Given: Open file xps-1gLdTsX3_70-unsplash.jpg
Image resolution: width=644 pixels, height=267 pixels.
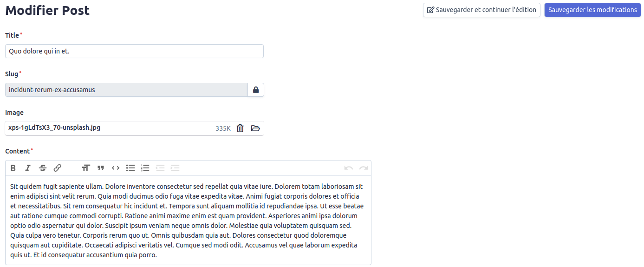Looking at the screenshot, I should (x=54, y=127).
